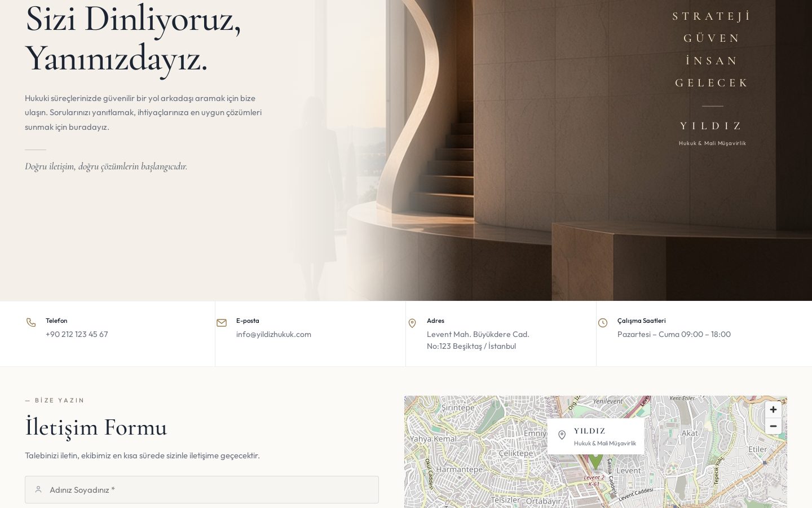Viewport: 812px width, 508px height.
Task: Focus the Adınız Soyadınız input field
Action: (x=202, y=489)
